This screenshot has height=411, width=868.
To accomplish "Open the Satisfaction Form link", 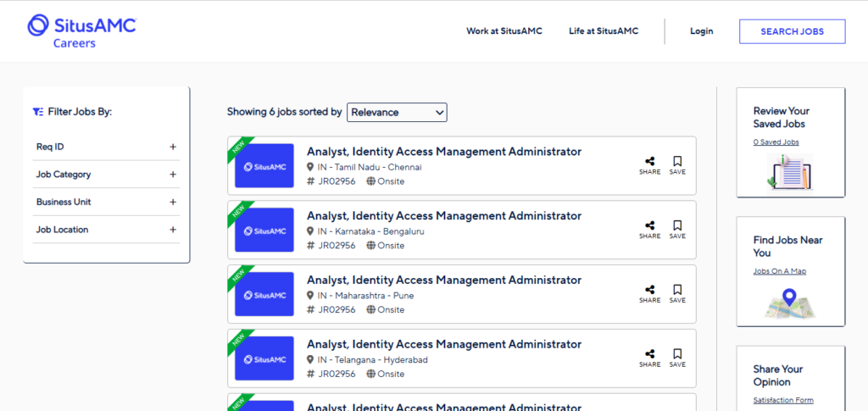I will coord(783,401).
